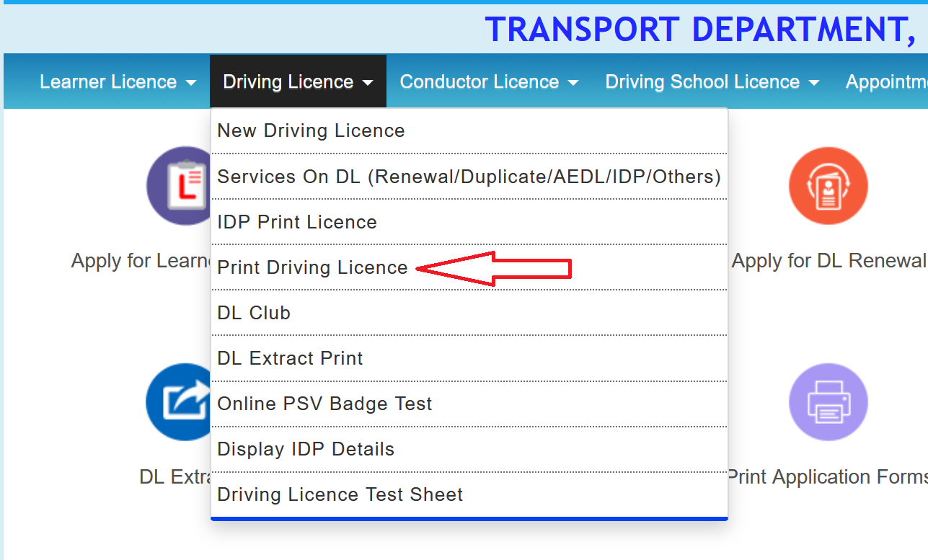Screen dimensions: 928x560
Task: Choose Display IDP Details option
Action: pos(306,448)
